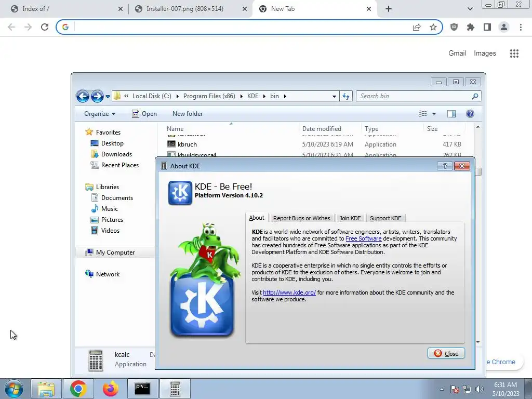Screen dimensions: 532x399
Task: Switch to Command Prompt in taskbar
Action: pyautogui.click(x=142, y=389)
